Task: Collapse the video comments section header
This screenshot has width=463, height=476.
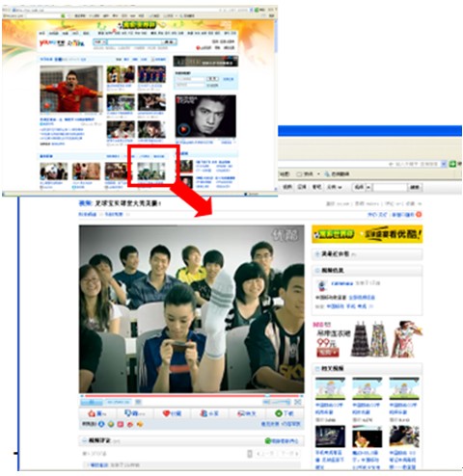Action: [x=85, y=440]
